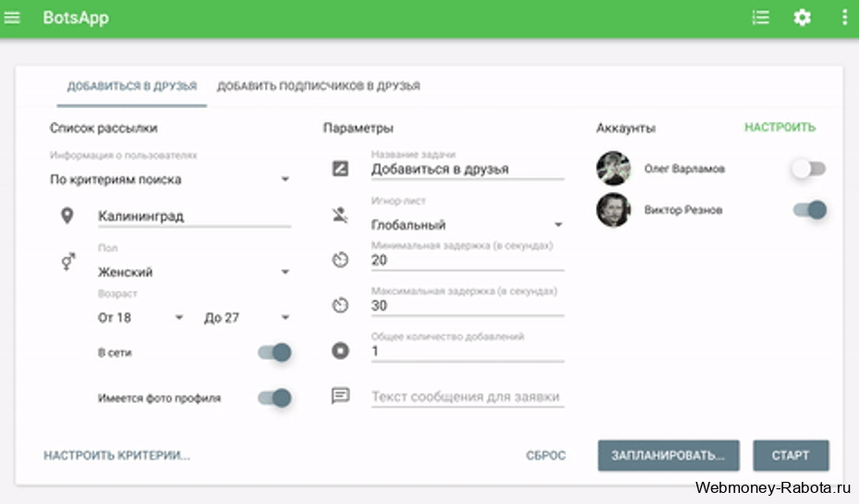
Task: Click the Список рассылки heading
Action: [x=103, y=128]
